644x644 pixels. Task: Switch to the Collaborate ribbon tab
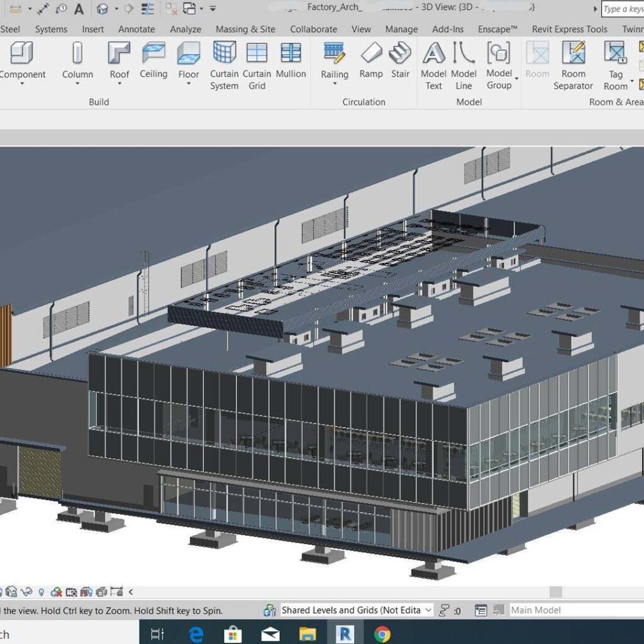313,29
